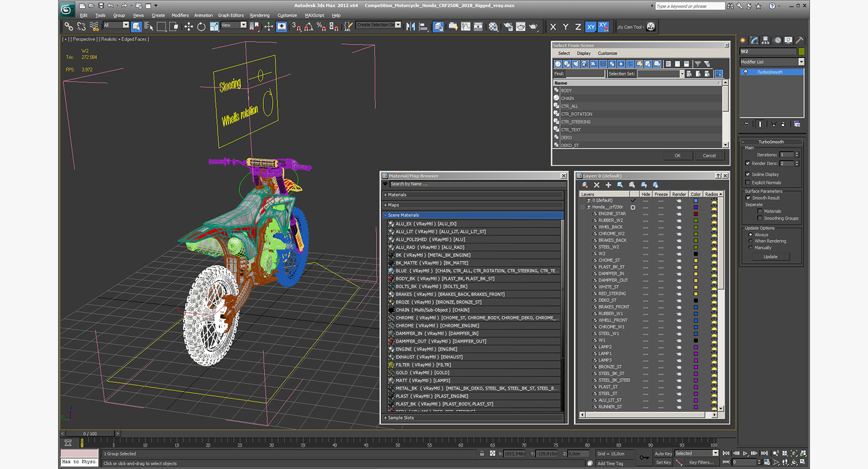Viewport: 868px width, 469px height.
Task: Click the TurboSmooth Update button
Action: (x=771, y=257)
